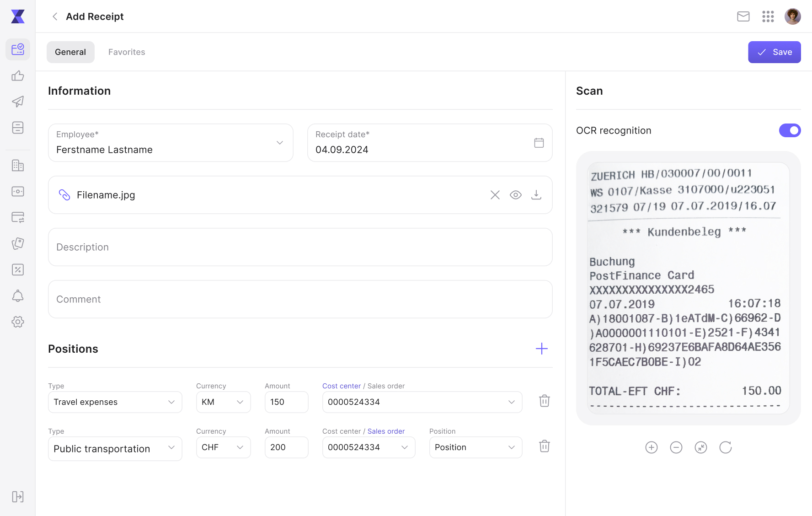Preview Filename.jpg with the eye icon

pos(516,195)
